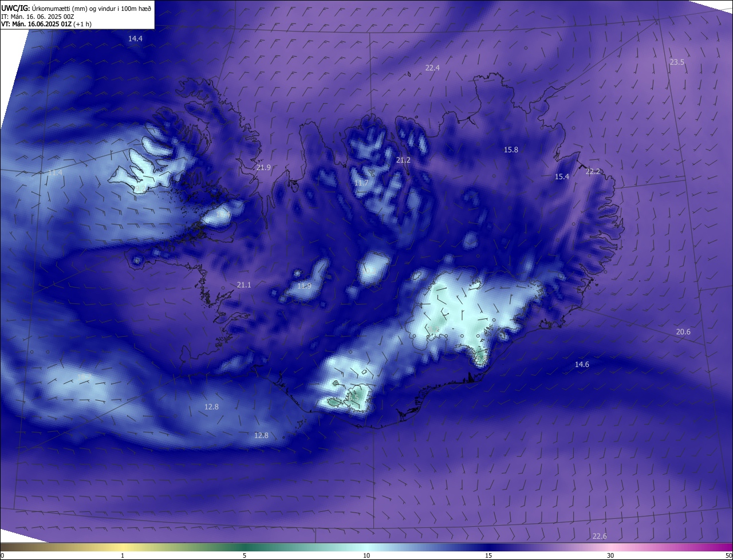This screenshot has width=733, height=560.
Task: Click the color scale tick label 50
Action: click(x=728, y=555)
